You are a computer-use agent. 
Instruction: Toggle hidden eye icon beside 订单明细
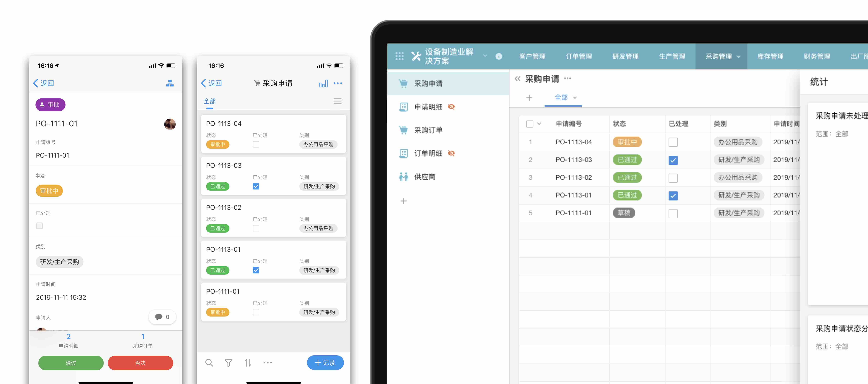451,153
